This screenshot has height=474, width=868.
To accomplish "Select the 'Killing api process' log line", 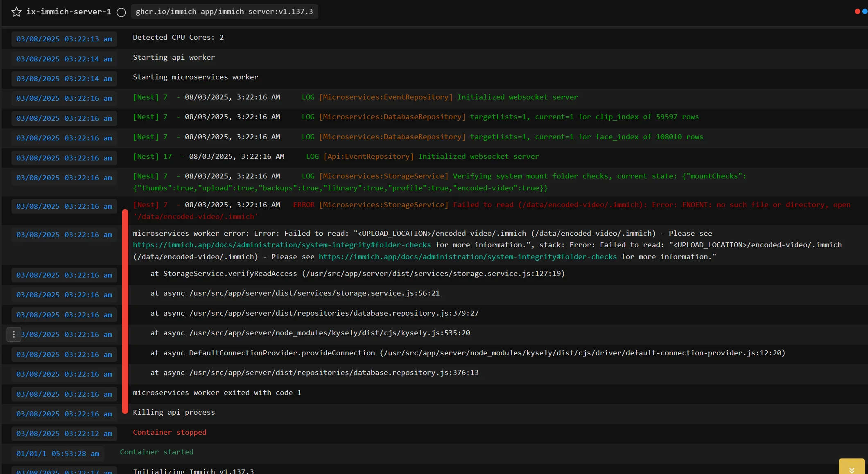I will pyautogui.click(x=174, y=412).
